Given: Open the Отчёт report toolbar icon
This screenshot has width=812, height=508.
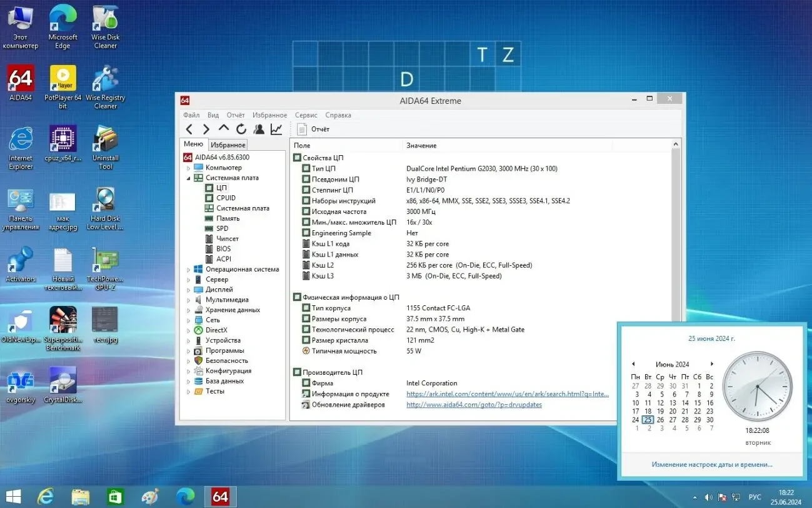Looking at the screenshot, I should click(x=313, y=129).
